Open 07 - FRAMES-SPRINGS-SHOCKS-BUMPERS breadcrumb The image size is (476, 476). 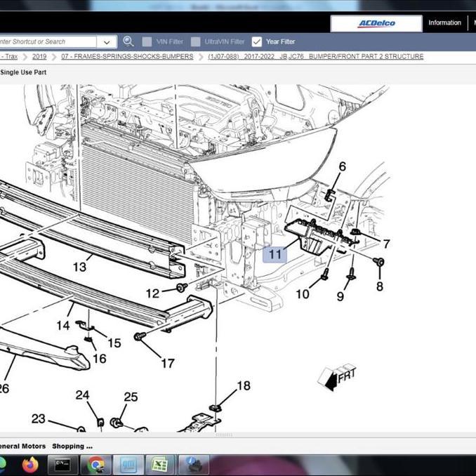pyautogui.click(x=127, y=56)
